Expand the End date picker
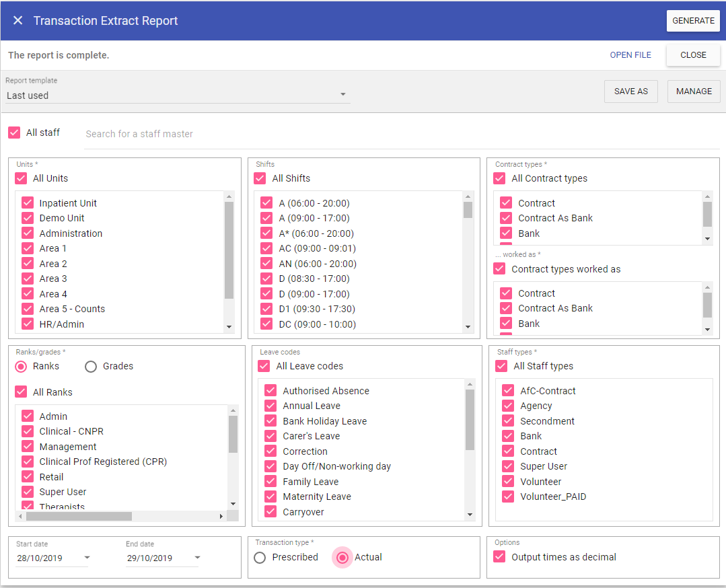 (197, 558)
